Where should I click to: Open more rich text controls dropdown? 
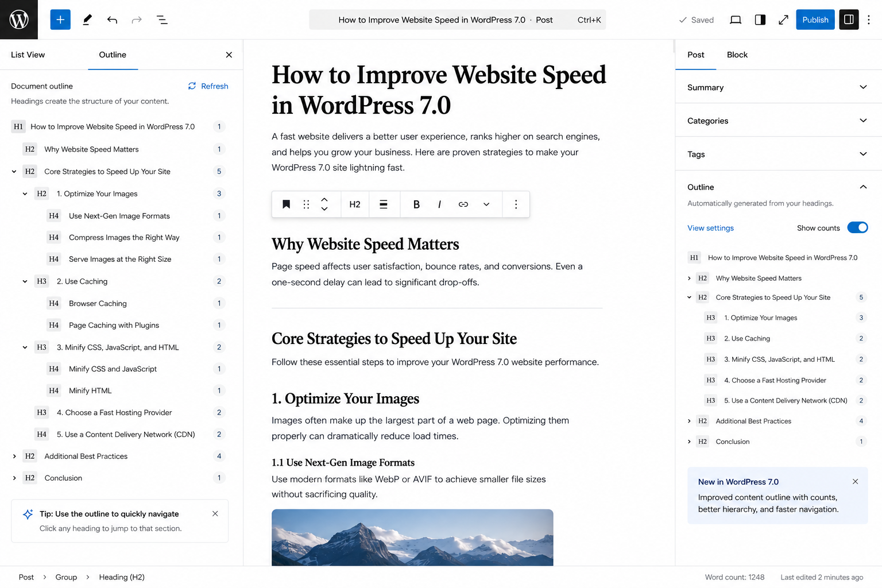486,204
